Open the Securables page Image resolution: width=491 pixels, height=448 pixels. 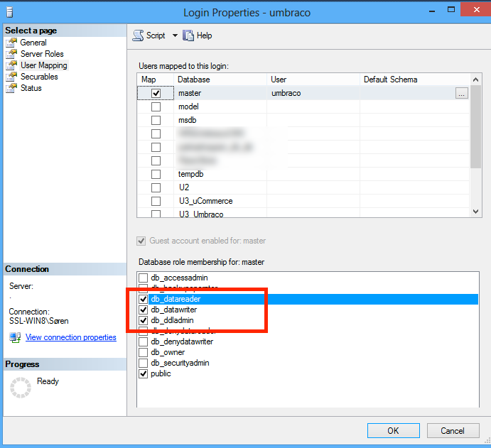[39, 77]
